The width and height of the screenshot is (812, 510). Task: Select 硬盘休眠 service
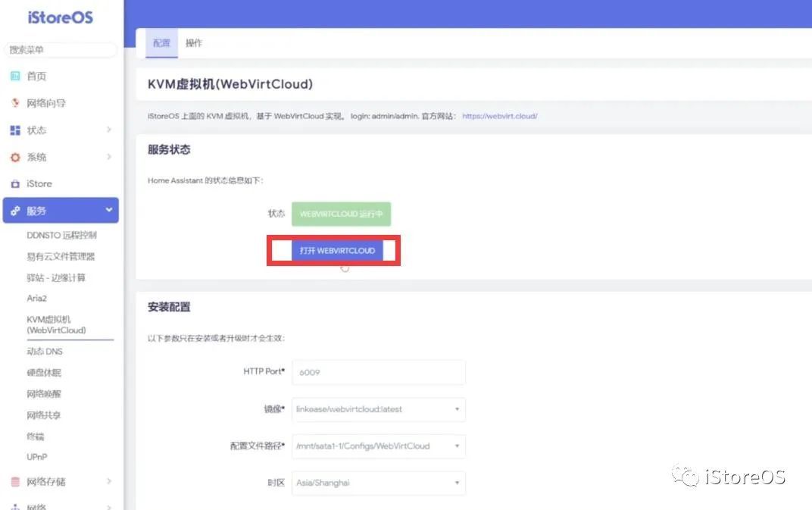pyautogui.click(x=44, y=373)
